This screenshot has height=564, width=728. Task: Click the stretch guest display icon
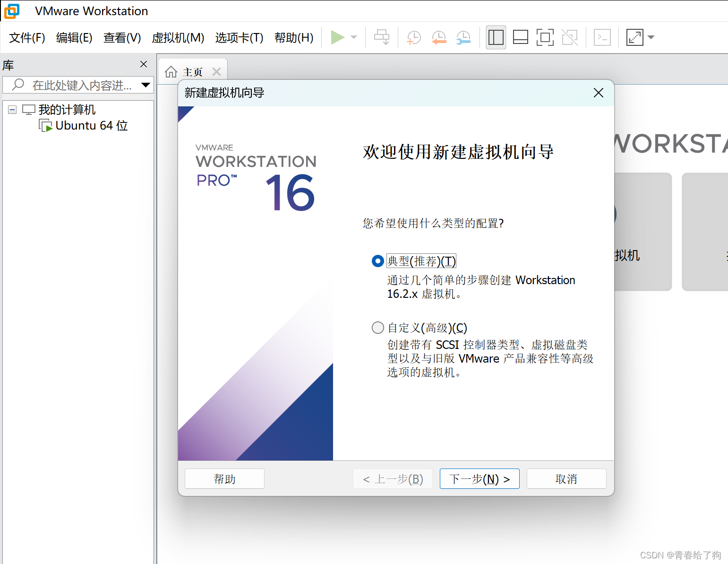635,37
